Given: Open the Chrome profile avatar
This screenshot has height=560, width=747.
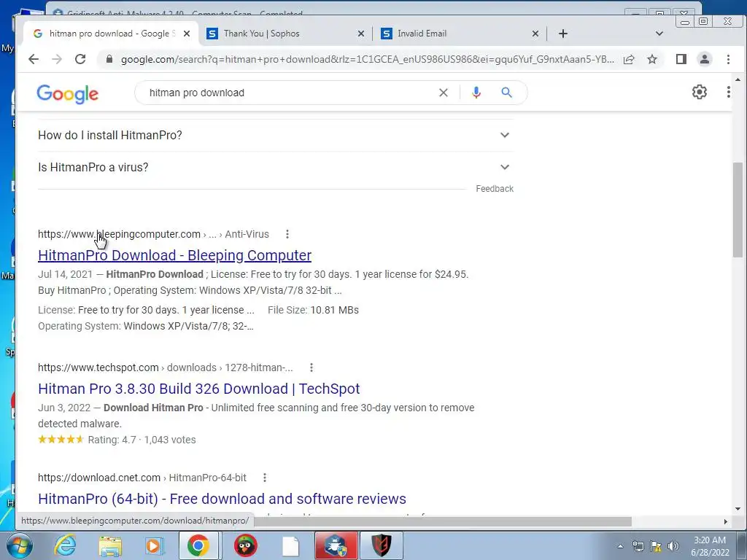Looking at the screenshot, I should [x=705, y=59].
